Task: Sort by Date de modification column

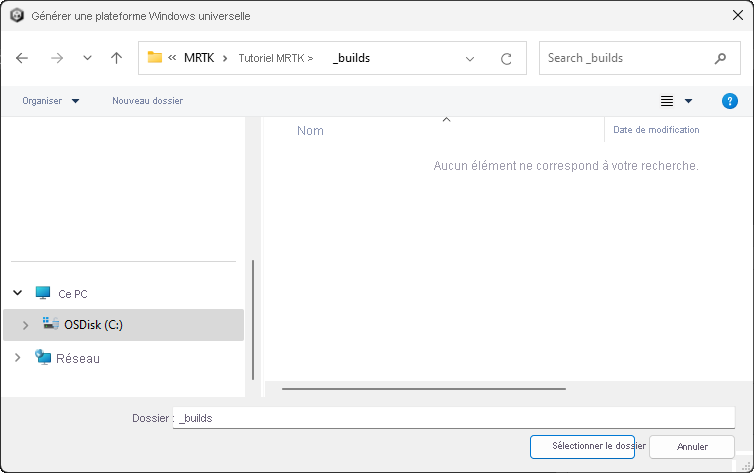Action: point(656,130)
